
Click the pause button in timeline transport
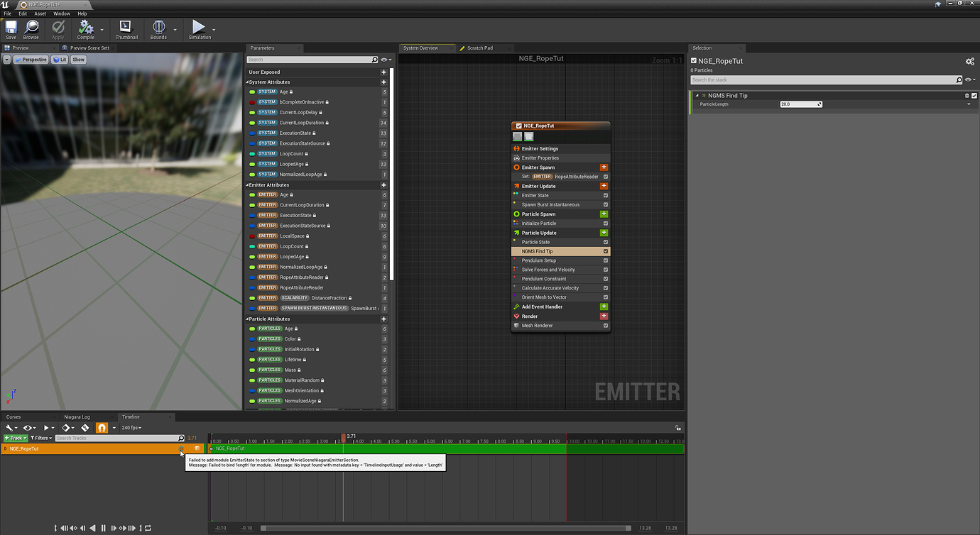pyautogui.click(x=104, y=528)
